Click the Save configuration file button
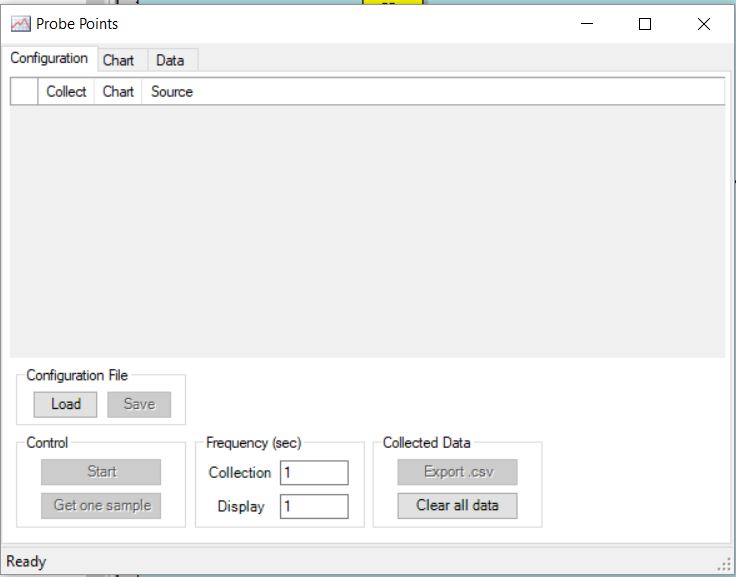The width and height of the screenshot is (736, 577). 139,404
